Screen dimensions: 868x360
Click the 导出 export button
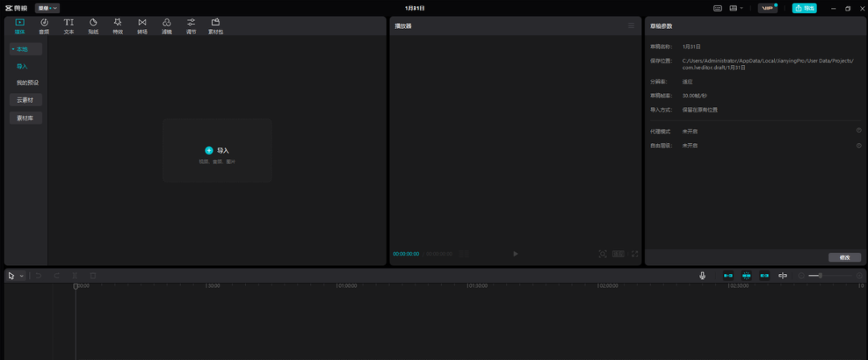point(805,8)
